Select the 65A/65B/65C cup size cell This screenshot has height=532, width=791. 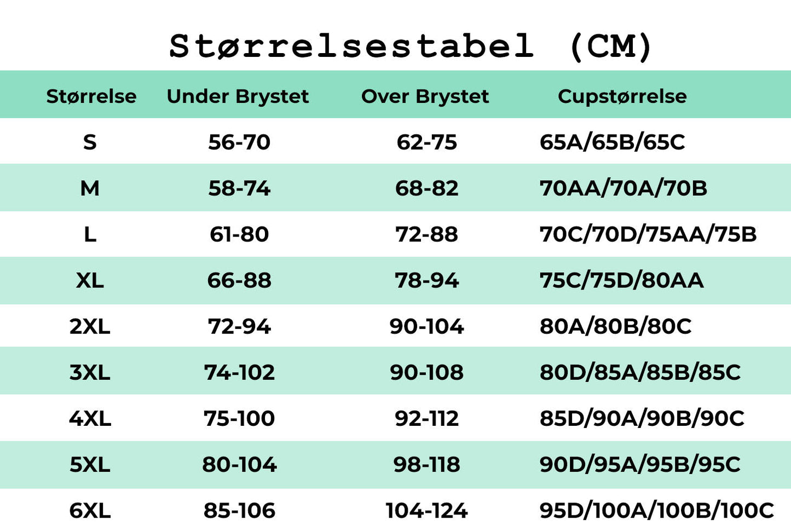[612, 142]
